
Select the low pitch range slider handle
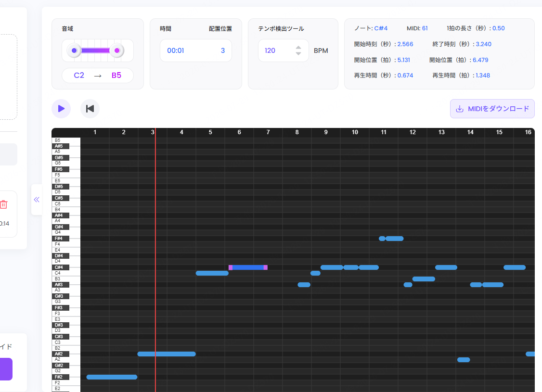tap(74, 51)
